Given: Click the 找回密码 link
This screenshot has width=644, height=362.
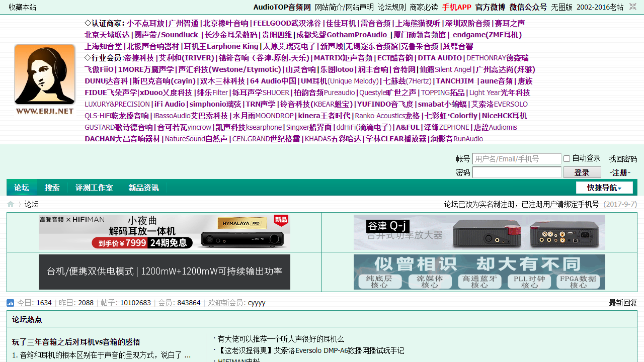Looking at the screenshot, I should (x=623, y=159).
